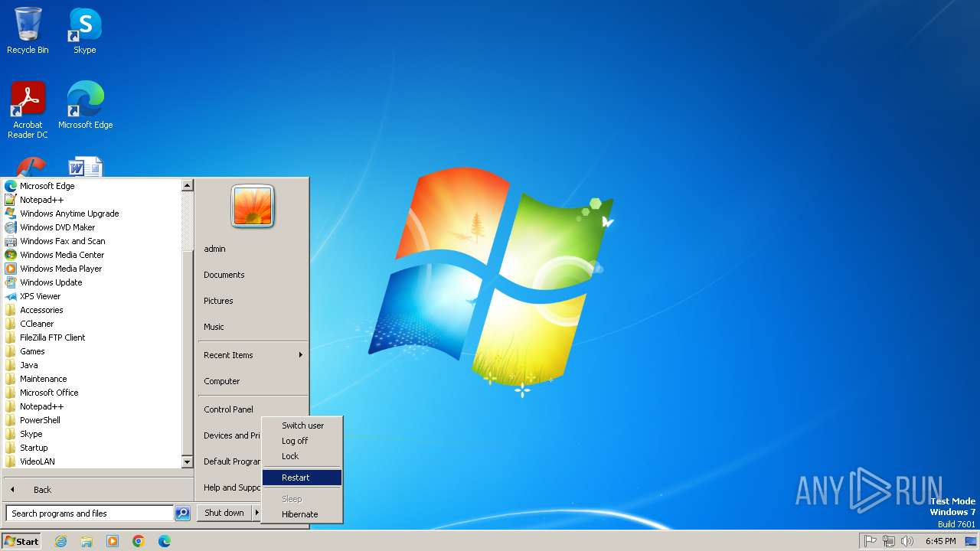Open the Recycle Bin desktop icon
This screenshot has width=980, height=551.
(28, 31)
